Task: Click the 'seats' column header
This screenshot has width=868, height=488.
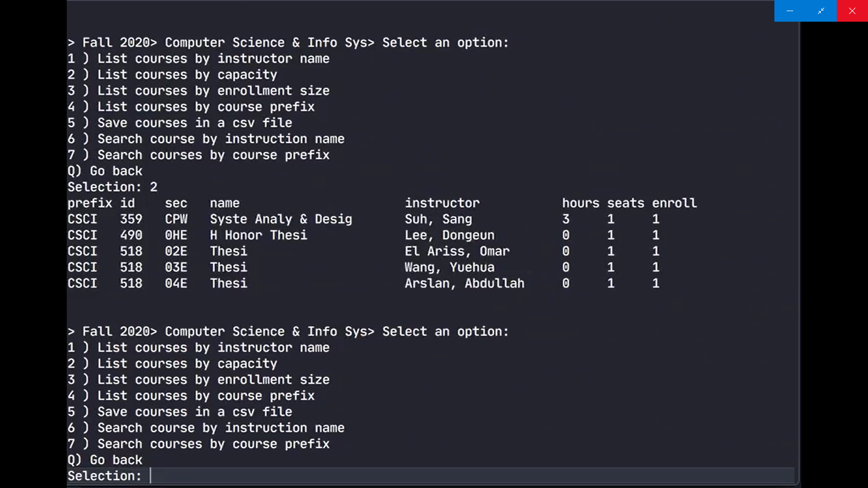Action: (626, 203)
